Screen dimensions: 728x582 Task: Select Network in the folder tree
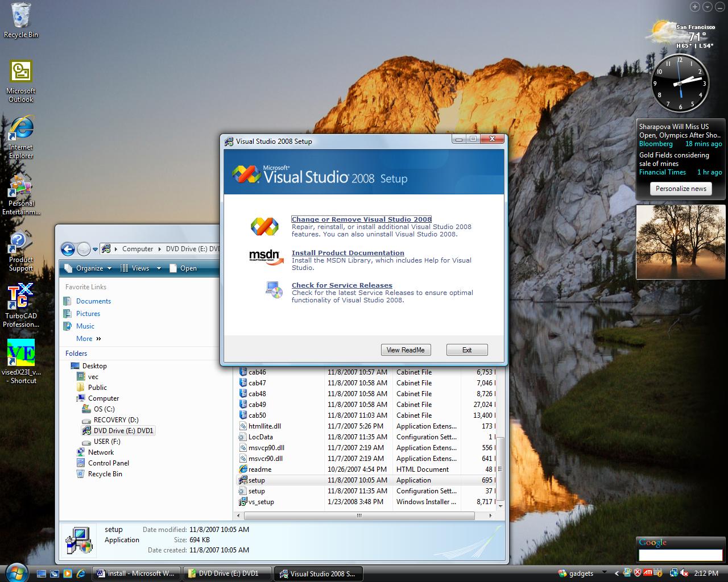point(101,452)
